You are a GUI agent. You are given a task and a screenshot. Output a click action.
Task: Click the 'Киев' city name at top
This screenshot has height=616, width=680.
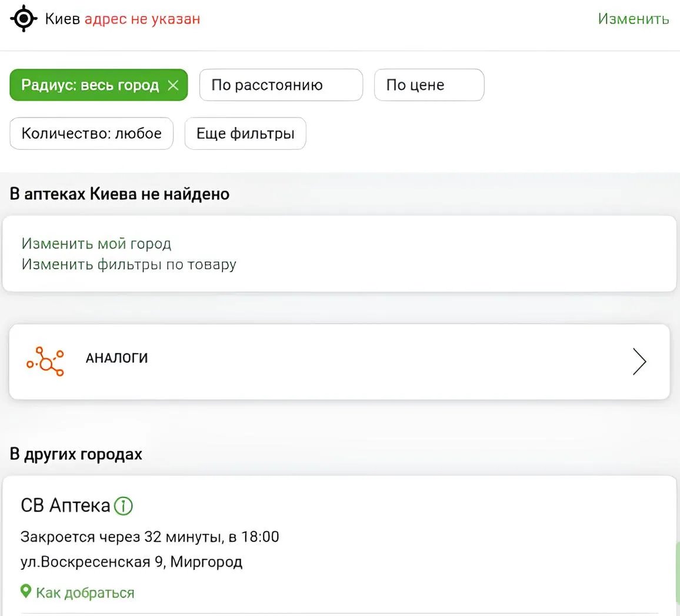[62, 19]
